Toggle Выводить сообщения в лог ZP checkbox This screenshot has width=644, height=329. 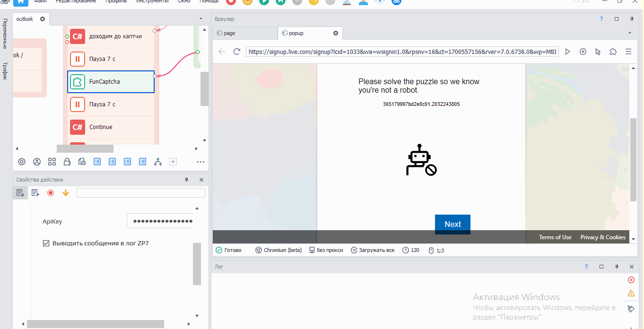coord(46,243)
